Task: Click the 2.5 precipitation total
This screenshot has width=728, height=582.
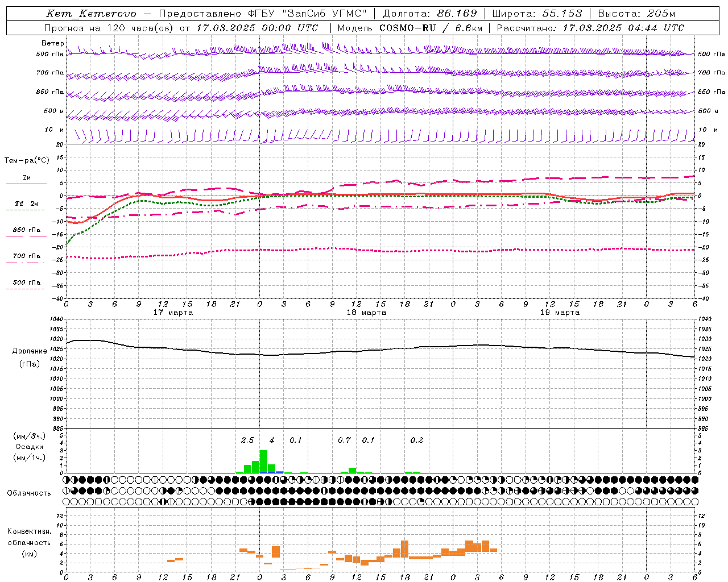Action: click(247, 440)
